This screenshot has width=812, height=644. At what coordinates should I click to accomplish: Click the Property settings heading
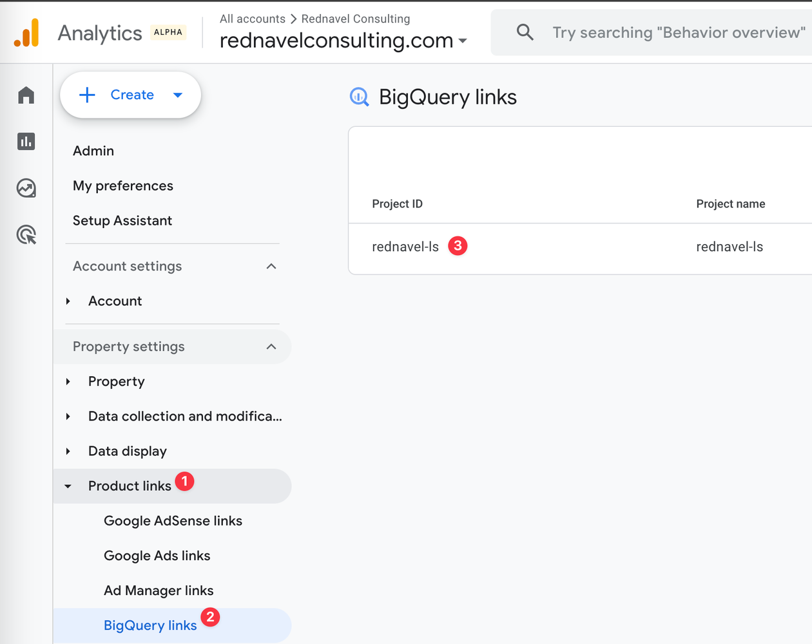[x=129, y=346]
